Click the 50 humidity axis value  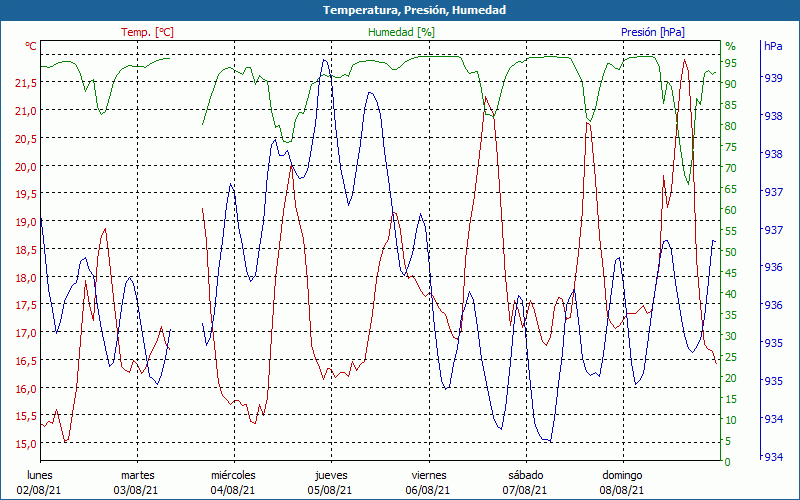pos(731,252)
